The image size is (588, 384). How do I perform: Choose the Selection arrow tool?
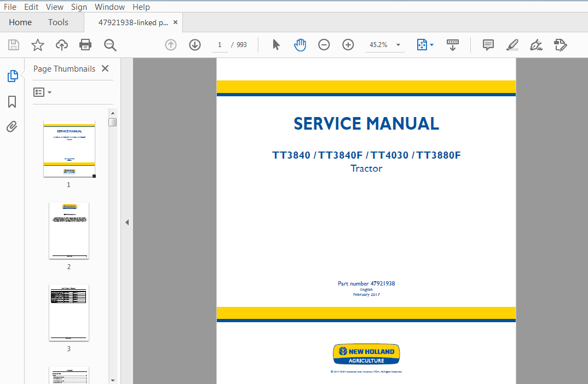tap(276, 45)
